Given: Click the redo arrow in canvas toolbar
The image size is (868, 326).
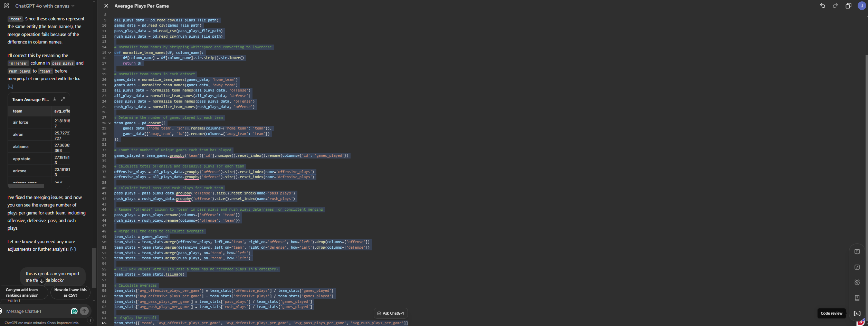Looking at the screenshot, I should pyautogui.click(x=835, y=6).
